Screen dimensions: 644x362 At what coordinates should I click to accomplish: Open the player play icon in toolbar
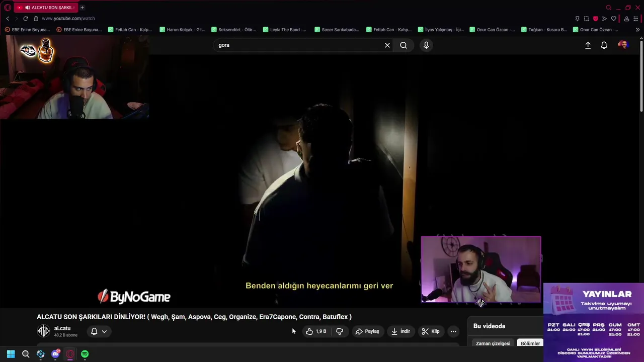coord(604,19)
